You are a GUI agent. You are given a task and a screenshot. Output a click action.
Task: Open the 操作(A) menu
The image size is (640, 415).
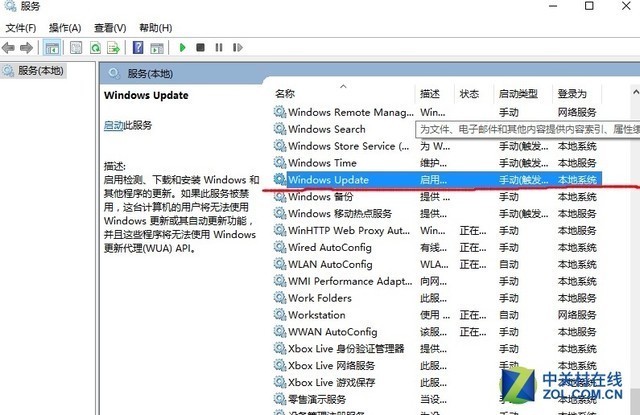65,28
